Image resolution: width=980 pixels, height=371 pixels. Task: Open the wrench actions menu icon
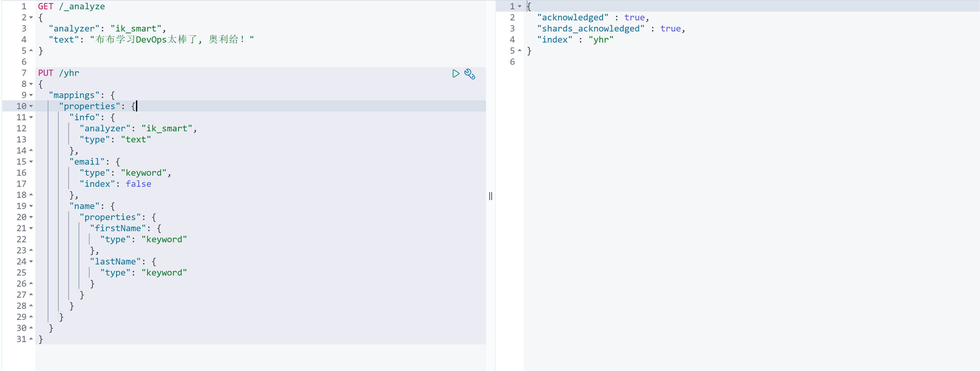click(470, 74)
